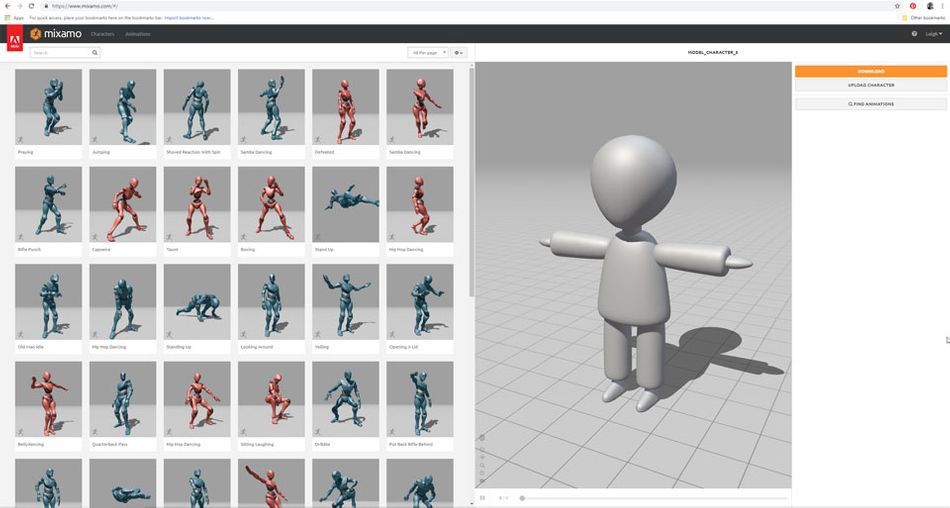Select the Yelling animation thumbnail
This screenshot has width=950, height=508.
point(345,302)
